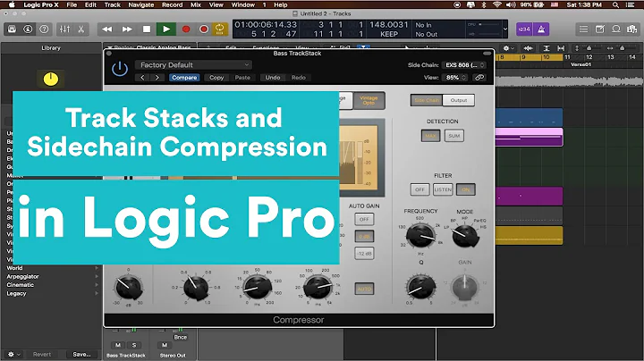Image resolution: width=644 pixels, height=361 pixels.
Task: Set Detection to MAX
Action: pos(430,136)
